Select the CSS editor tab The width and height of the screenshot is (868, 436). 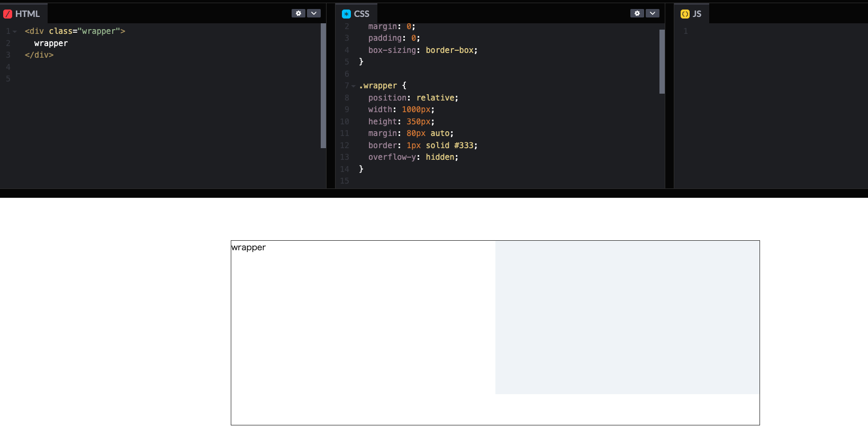(356, 14)
